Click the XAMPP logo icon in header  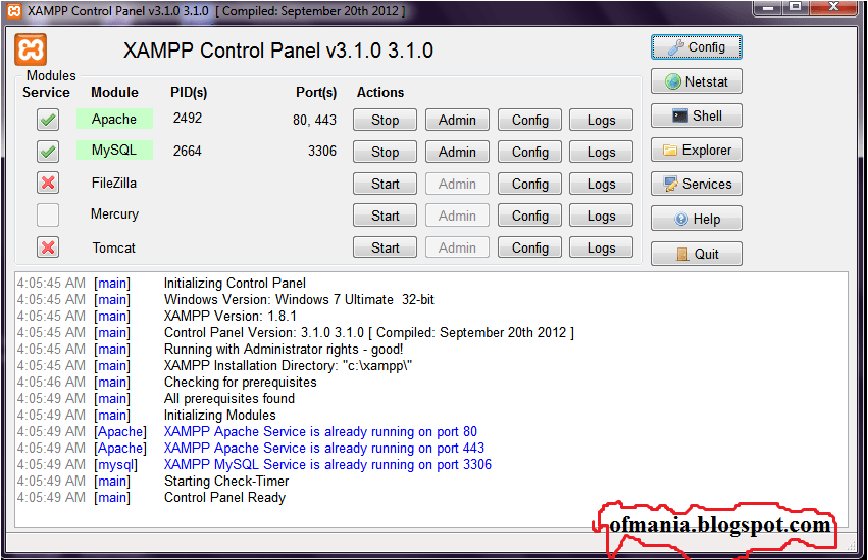(x=30, y=50)
